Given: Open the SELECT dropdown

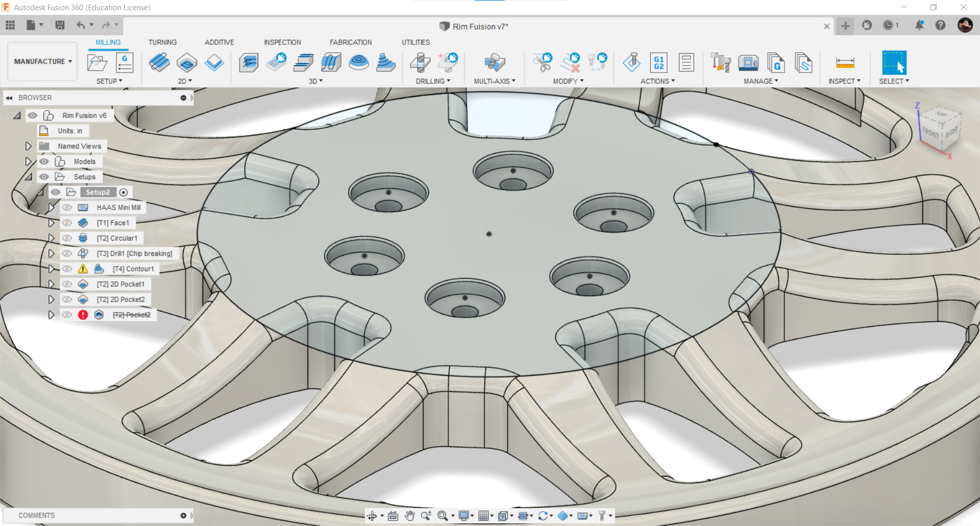Looking at the screenshot, I should (x=894, y=81).
